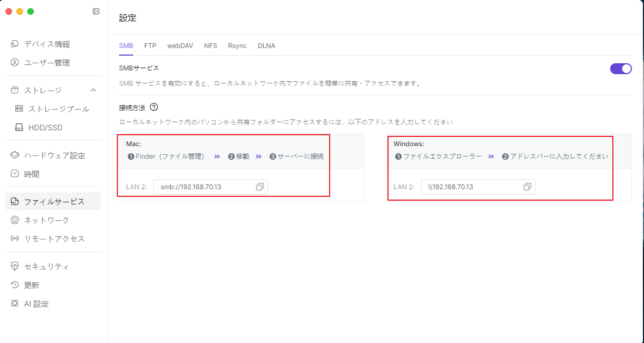Open the Rsync tab
The width and height of the screenshot is (644, 343).
[x=237, y=46]
